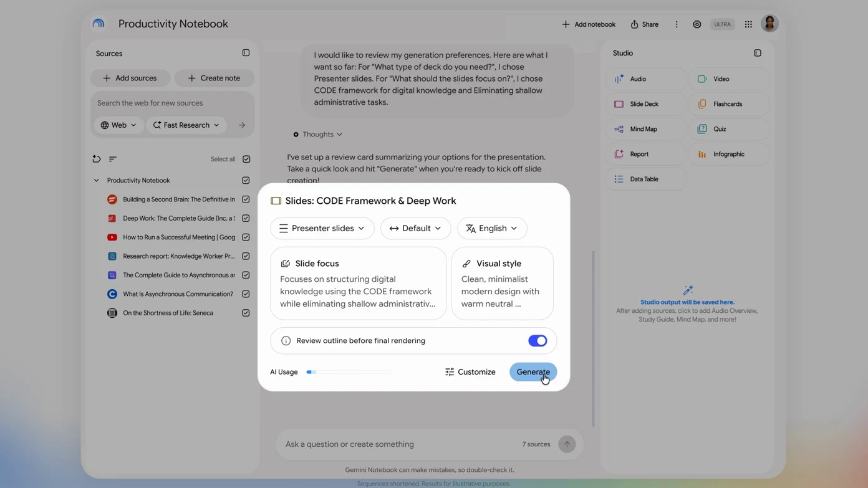Uncheck What Is Asynchronous Communication source

246,294
